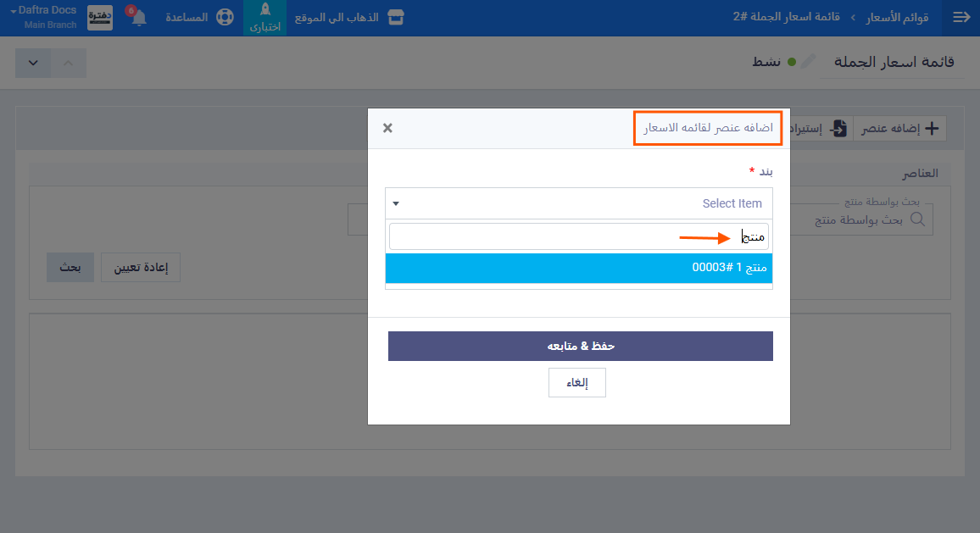Click the بحث search button
This screenshot has height=533, width=980.
pos(70,268)
